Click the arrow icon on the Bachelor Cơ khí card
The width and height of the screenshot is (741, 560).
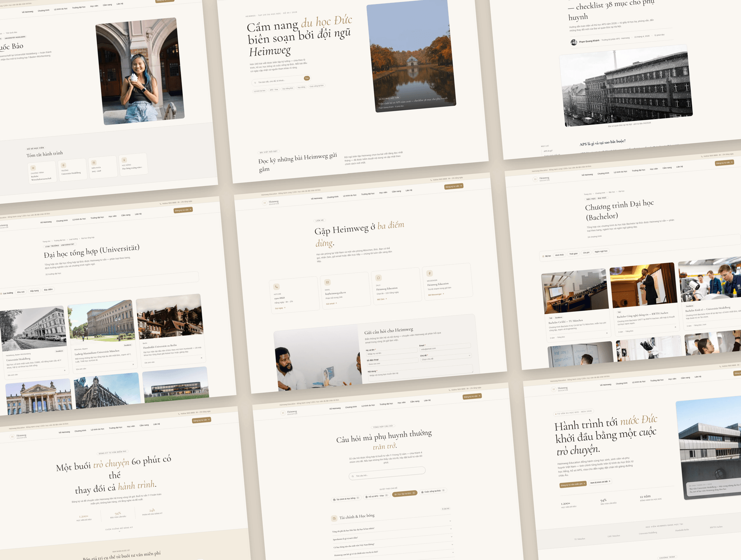click(606, 333)
